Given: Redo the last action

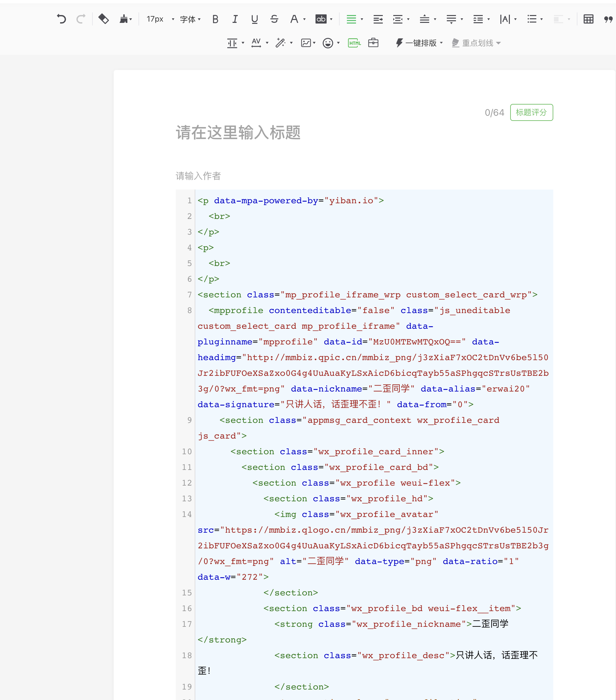Looking at the screenshot, I should coord(81,19).
